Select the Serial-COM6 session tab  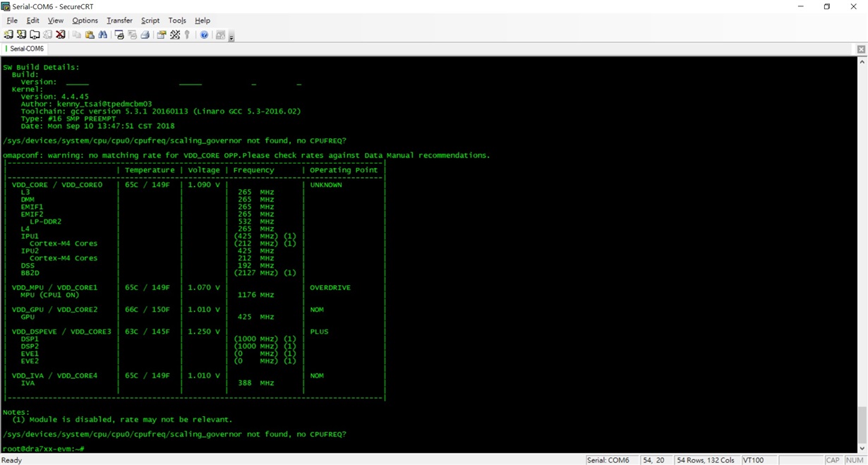click(x=25, y=49)
